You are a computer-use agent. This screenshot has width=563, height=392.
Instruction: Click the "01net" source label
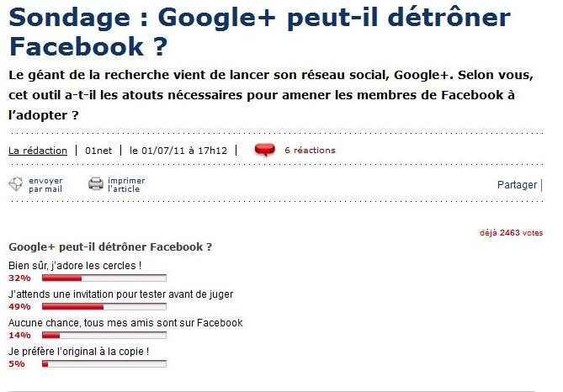click(99, 151)
